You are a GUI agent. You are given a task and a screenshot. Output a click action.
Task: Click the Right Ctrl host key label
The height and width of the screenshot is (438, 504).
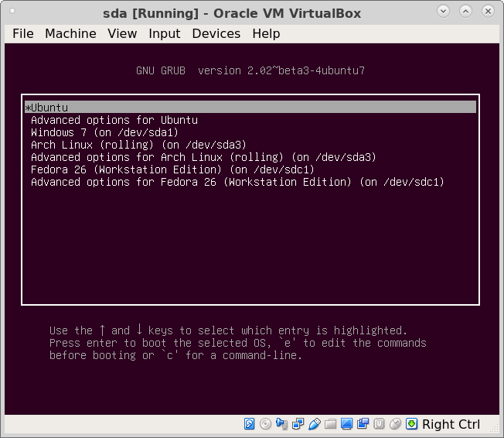pyautogui.click(x=451, y=424)
